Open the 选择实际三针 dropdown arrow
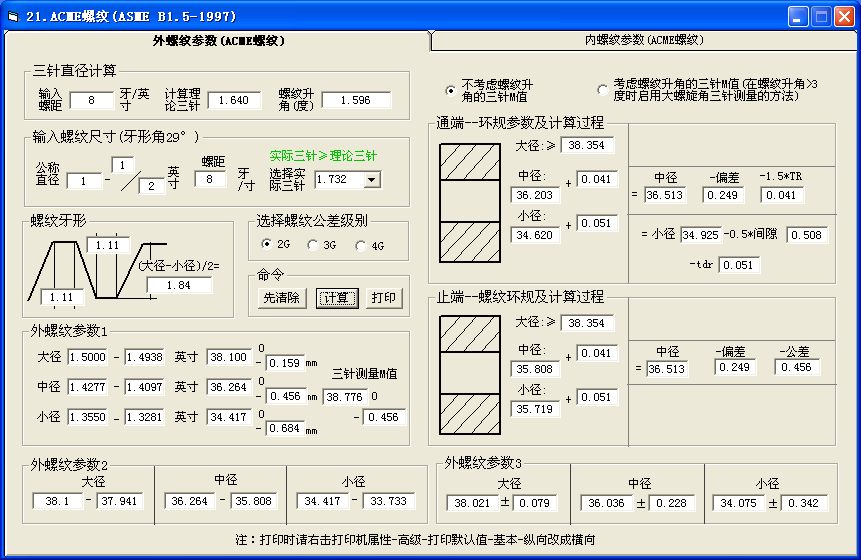 coord(372,180)
